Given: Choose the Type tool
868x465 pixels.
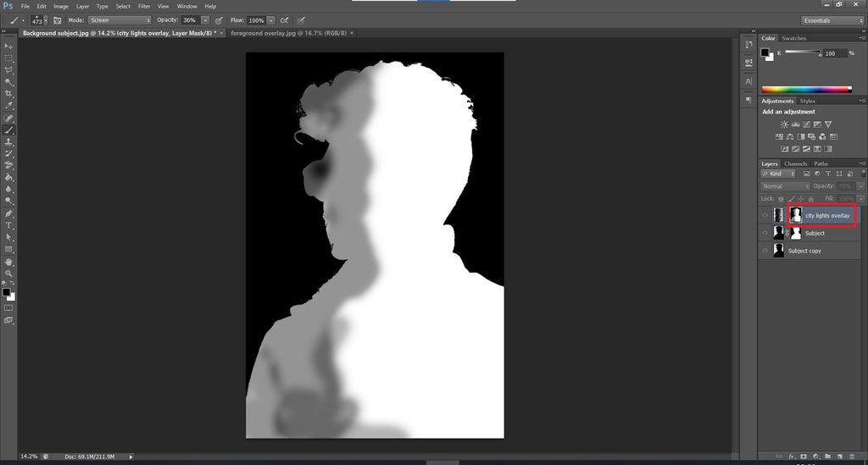Looking at the screenshot, I should 8,225.
